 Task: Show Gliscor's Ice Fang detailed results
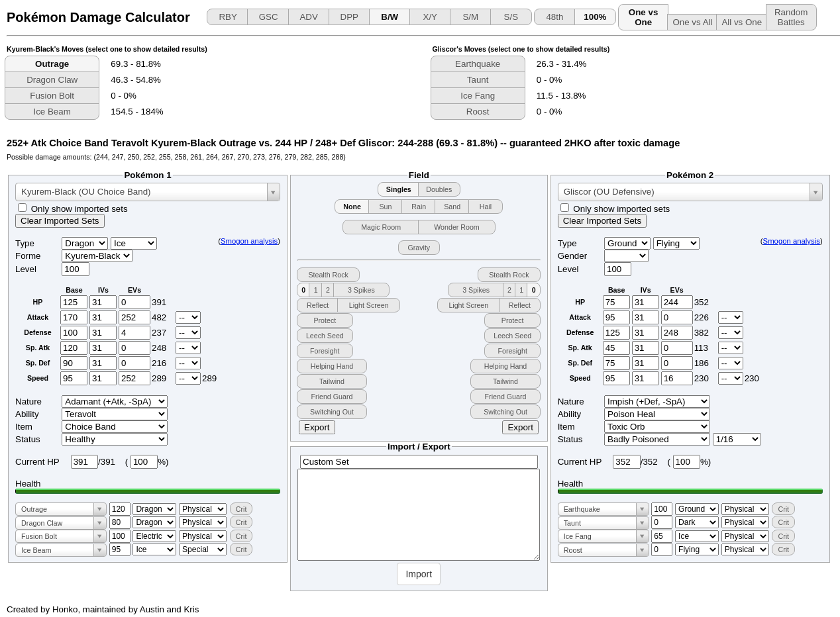click(x=478, y=96)
